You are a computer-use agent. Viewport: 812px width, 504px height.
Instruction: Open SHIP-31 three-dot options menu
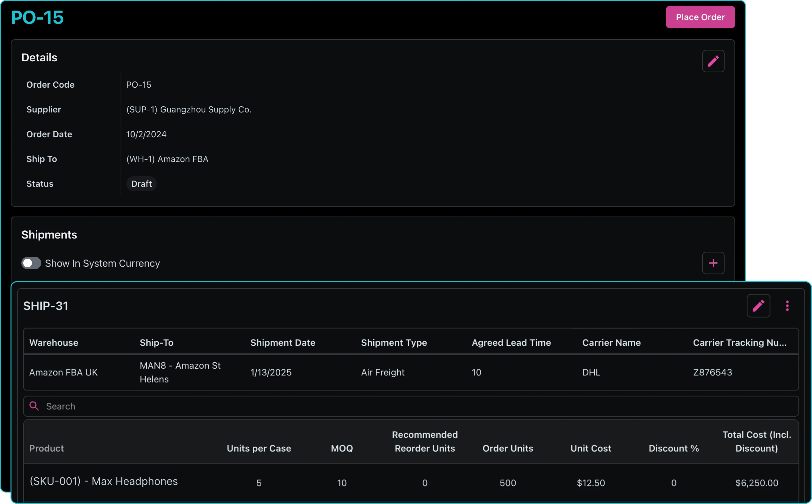(x=787, y=306)
